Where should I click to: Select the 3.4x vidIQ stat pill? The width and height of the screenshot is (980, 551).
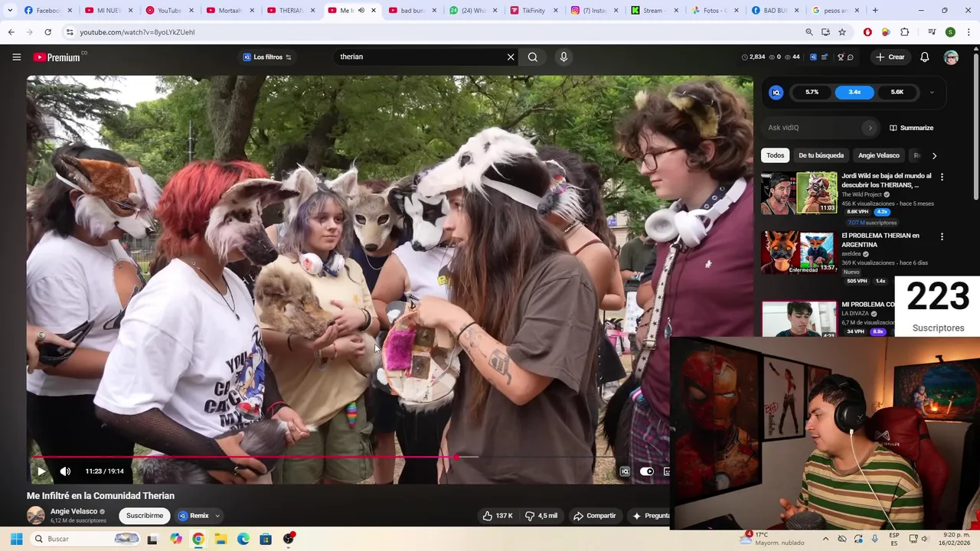coord(854,93)
